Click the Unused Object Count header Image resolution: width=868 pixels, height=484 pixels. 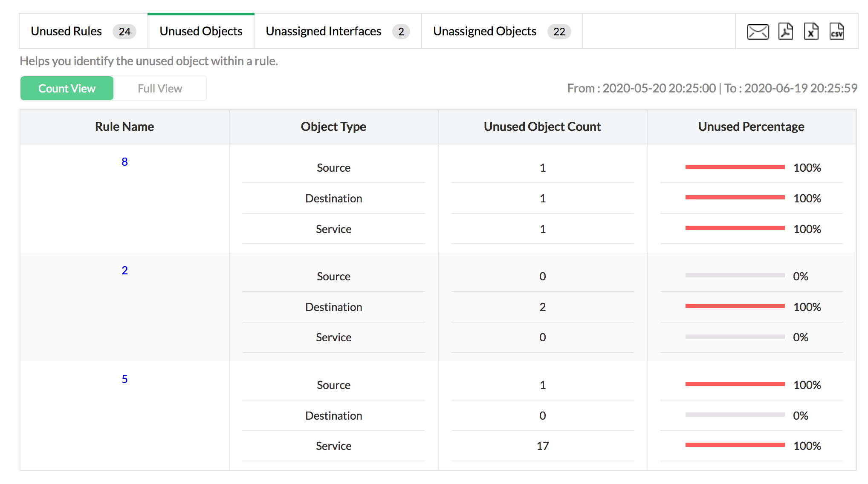click(x=542, y=127)
